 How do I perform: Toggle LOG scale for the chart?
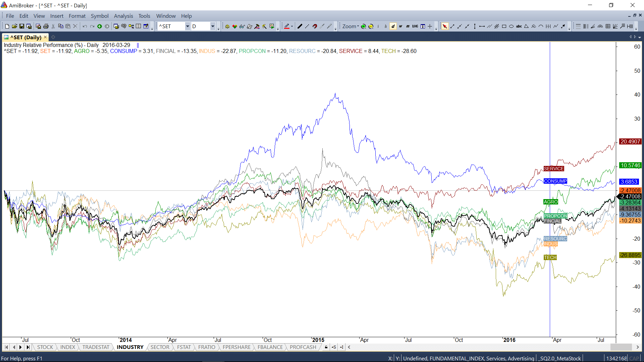click(x=415, y=26)
